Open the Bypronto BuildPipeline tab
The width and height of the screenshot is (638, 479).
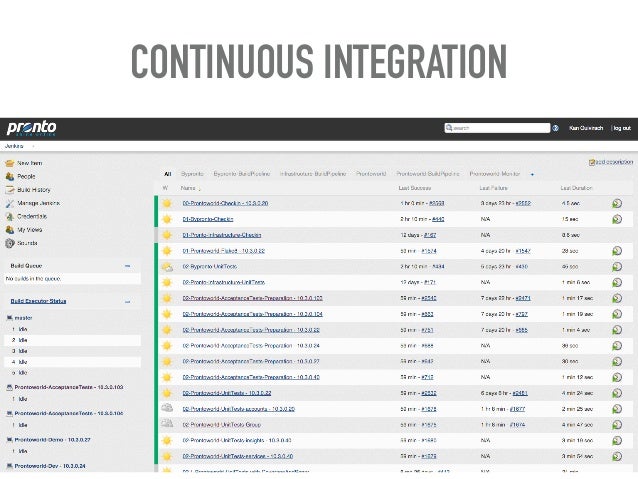(242, 174)
